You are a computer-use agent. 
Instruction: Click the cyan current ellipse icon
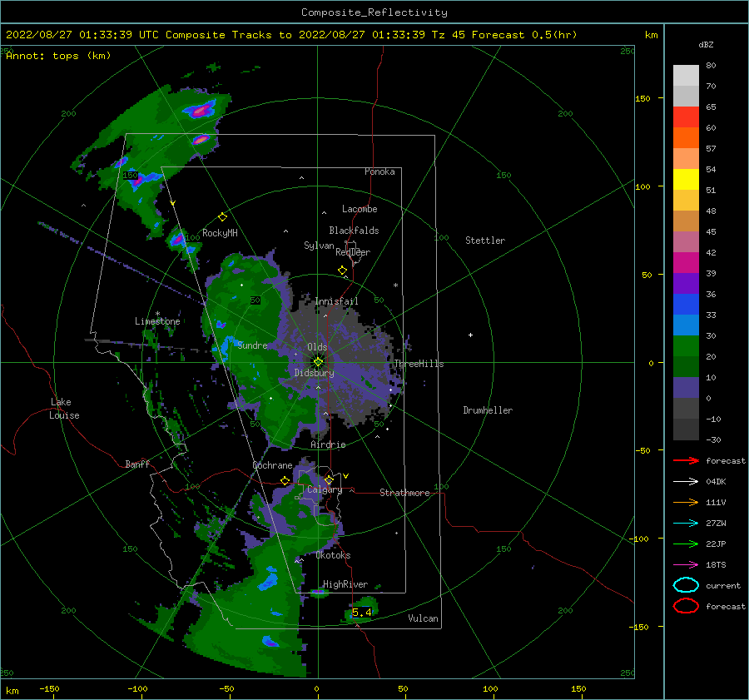[686, 585]
